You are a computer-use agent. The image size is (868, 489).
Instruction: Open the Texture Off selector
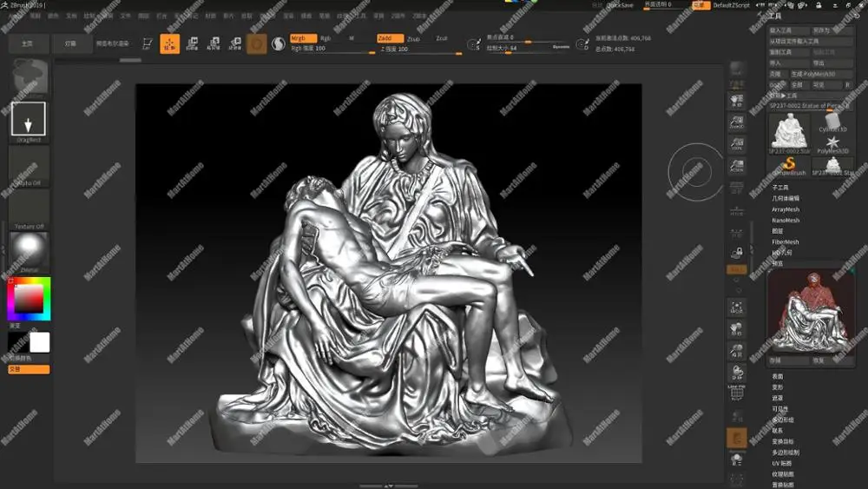pos(29,210)
